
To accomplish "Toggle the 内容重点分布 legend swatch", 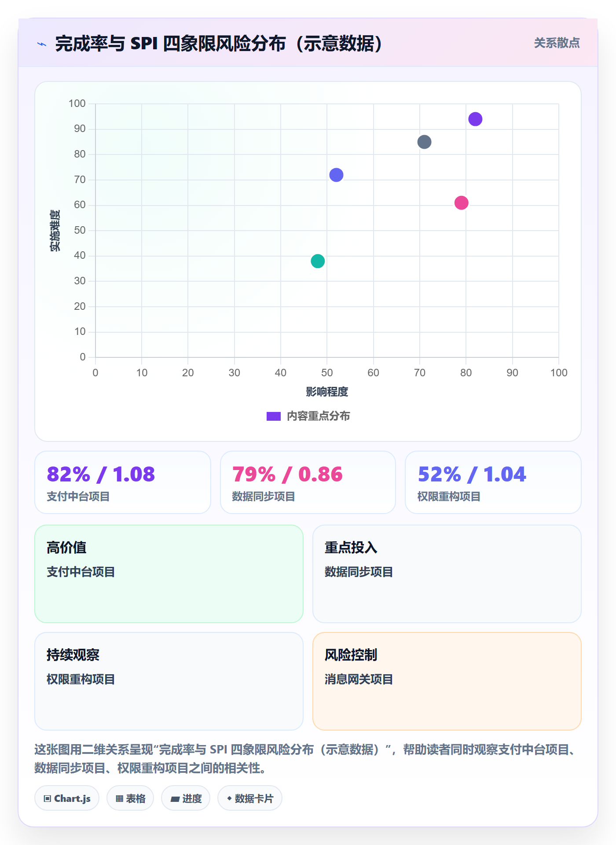I will point(273,416).
